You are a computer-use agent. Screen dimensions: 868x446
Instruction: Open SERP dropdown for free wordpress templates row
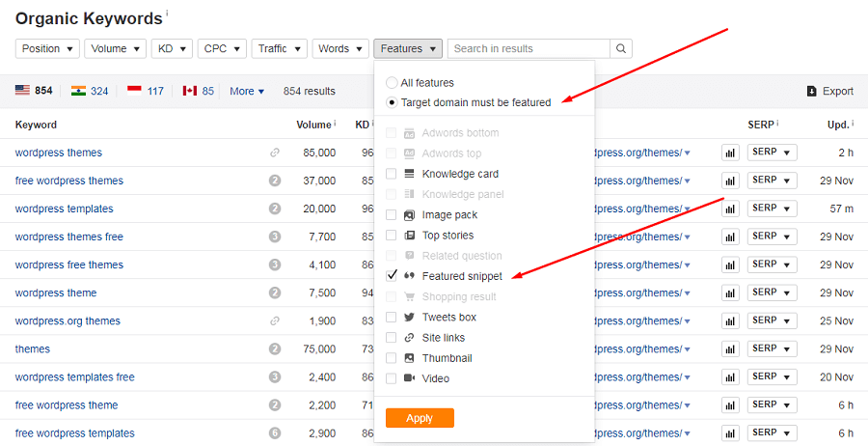pos(773,432)
